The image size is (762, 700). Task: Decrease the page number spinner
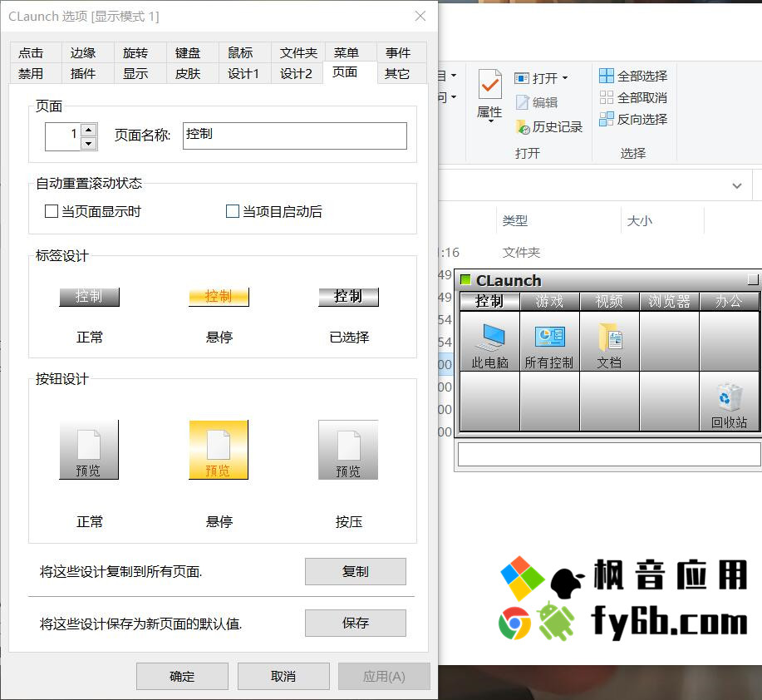coord(88,143)
